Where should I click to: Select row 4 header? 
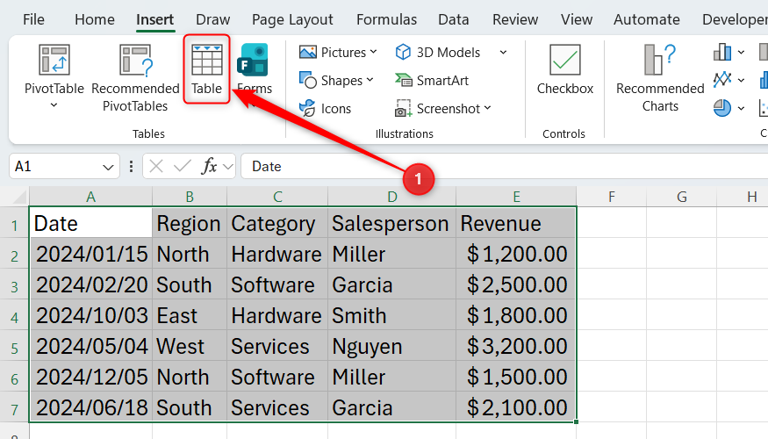14,317
